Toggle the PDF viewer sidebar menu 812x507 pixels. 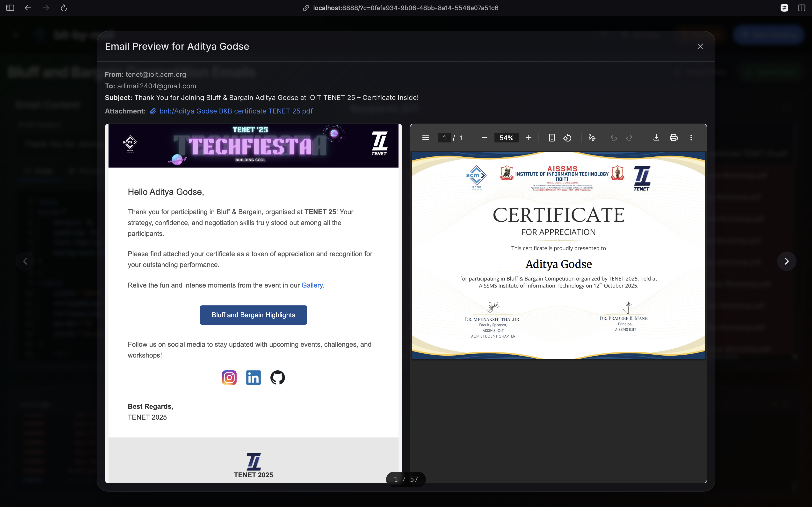point(426,137)
